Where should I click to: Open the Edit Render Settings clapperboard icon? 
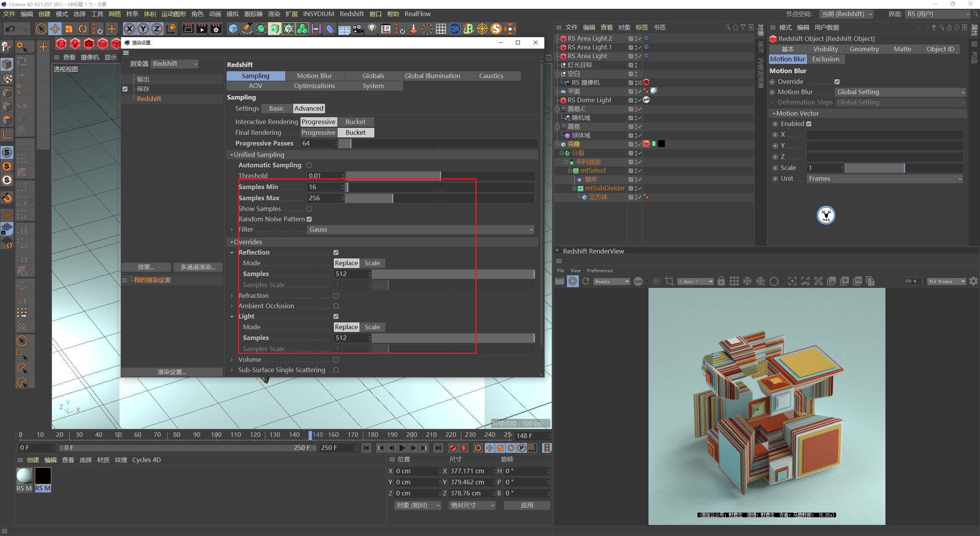[x=216, y=29]
